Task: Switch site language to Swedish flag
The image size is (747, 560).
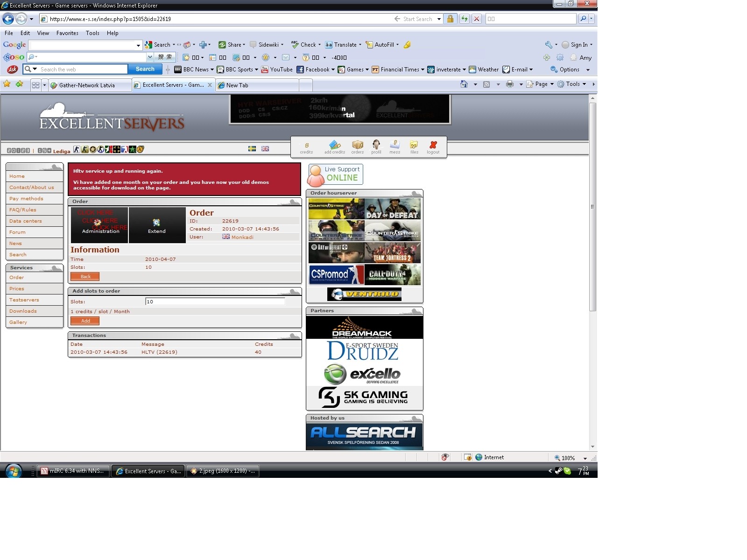Action: click(252, 148)
